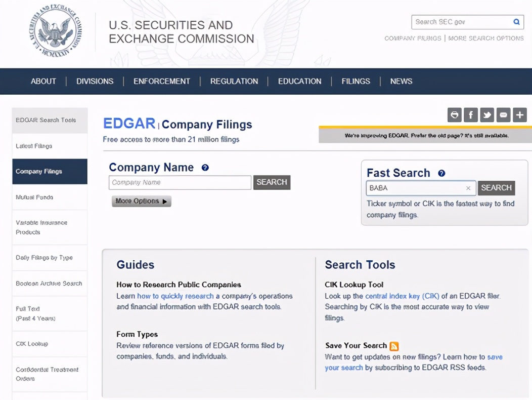Select Confidential Treatment Orders in the sidebar
The width and height of the screenshot is (532, 400).
tap(50, 374)
